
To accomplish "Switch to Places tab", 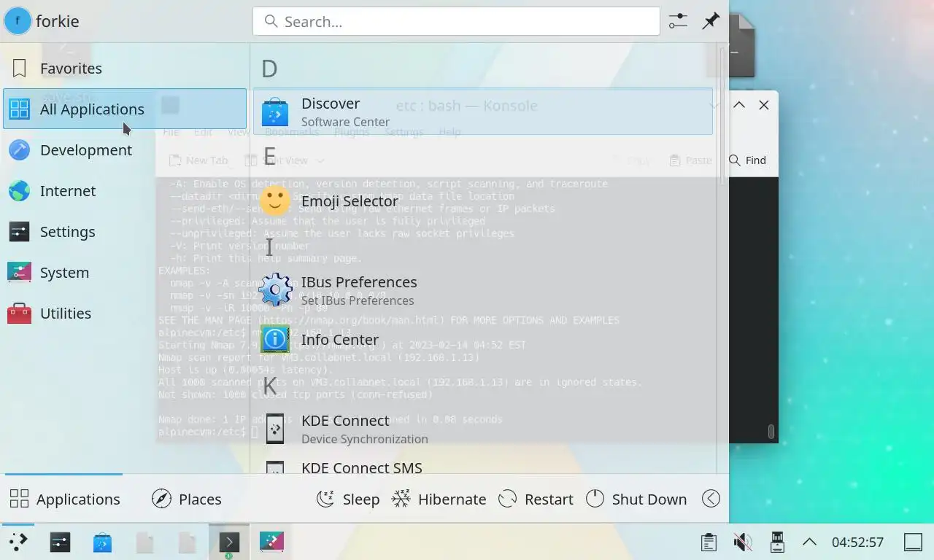I will click(186, 499).
